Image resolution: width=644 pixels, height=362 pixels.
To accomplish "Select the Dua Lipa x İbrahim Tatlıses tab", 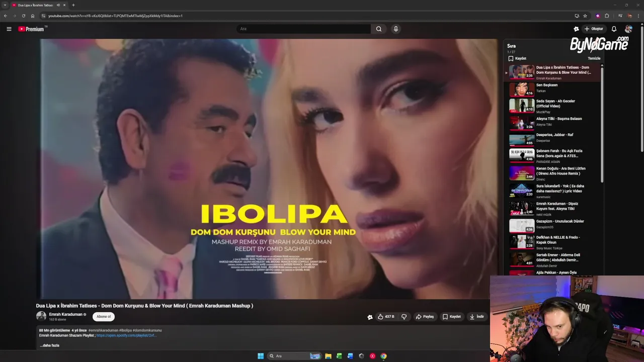I will click(x=35, y=5).
